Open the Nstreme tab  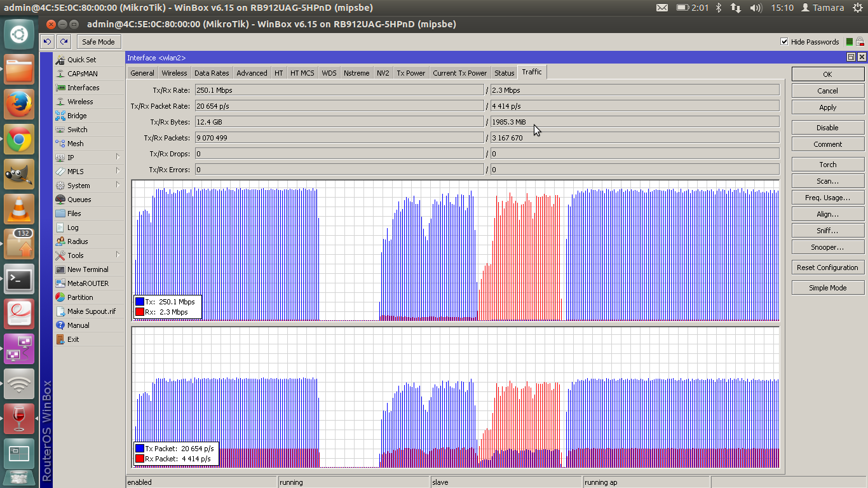point(356,73)
